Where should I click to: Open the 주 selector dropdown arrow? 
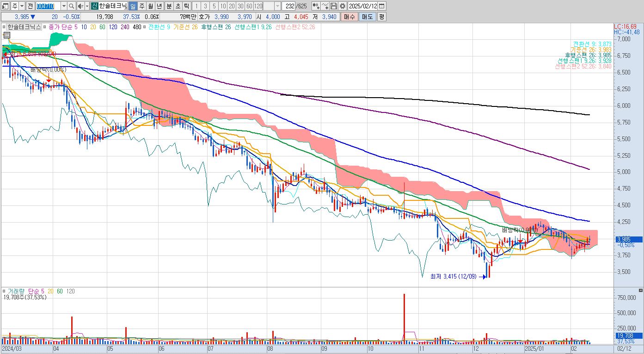pos(22,6)
